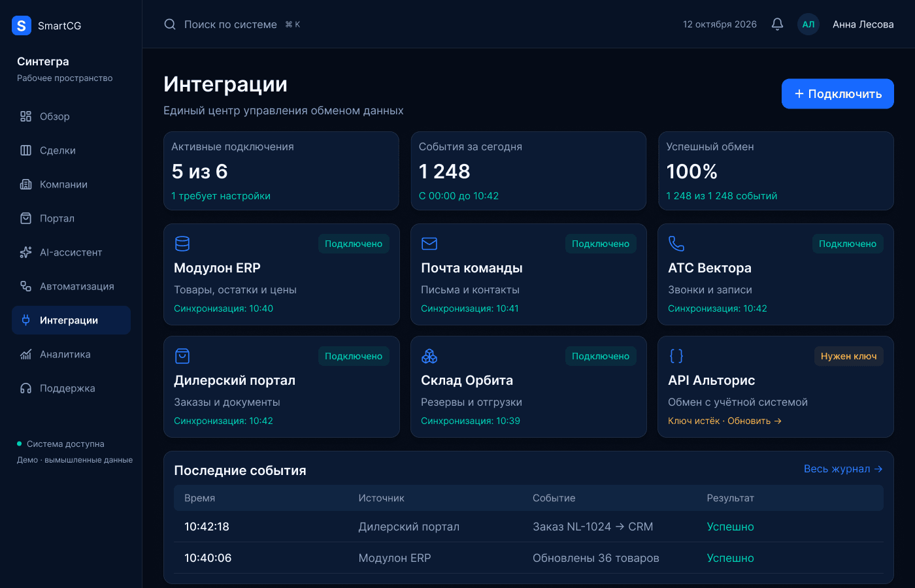The width and height of the screenshot is (915, 588).
Task: Select the active Интеграции menu item
Action: click(x=71, y=320)
